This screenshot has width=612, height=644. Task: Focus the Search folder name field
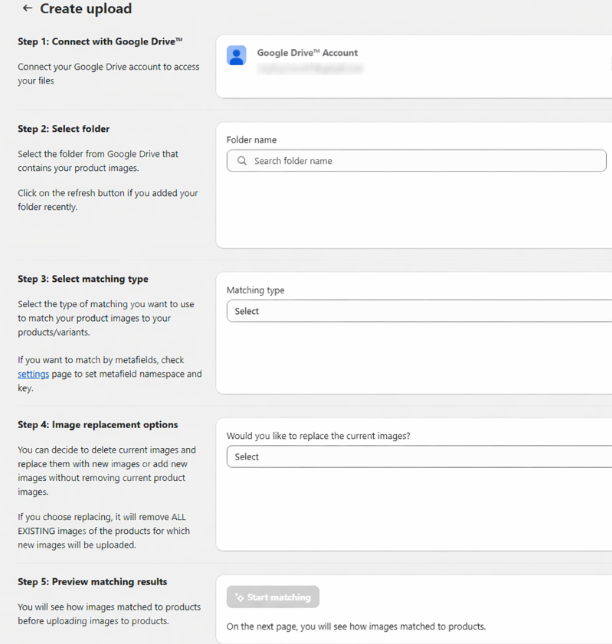(x=420, y=161)
